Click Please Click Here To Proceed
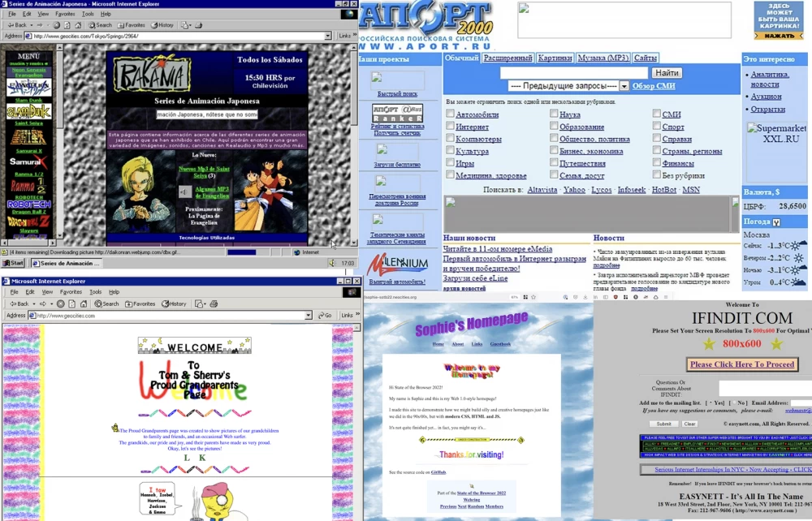The height and width of the screenshot is (521, 812). 741,364
